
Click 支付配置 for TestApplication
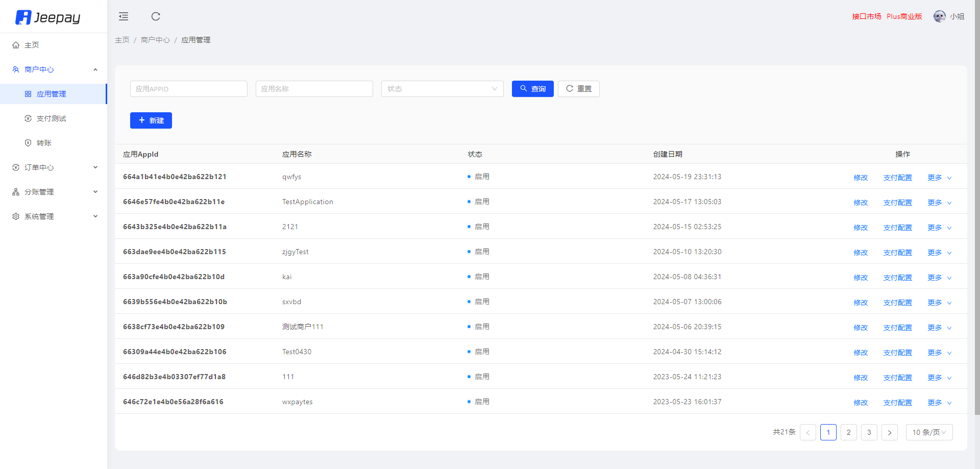[x=897, y=203]
